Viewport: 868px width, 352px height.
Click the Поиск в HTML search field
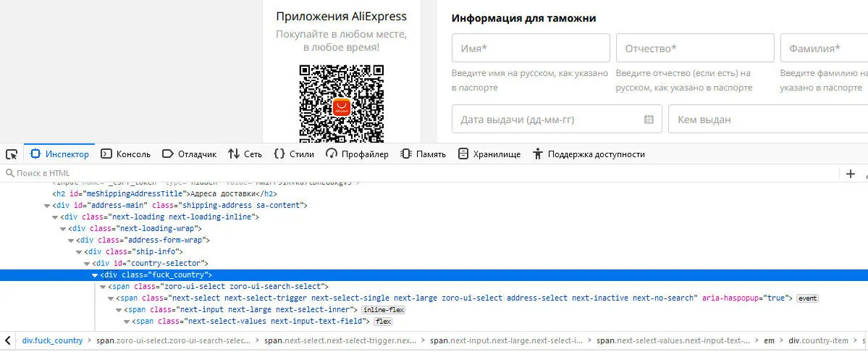click(x=421, y=173)
